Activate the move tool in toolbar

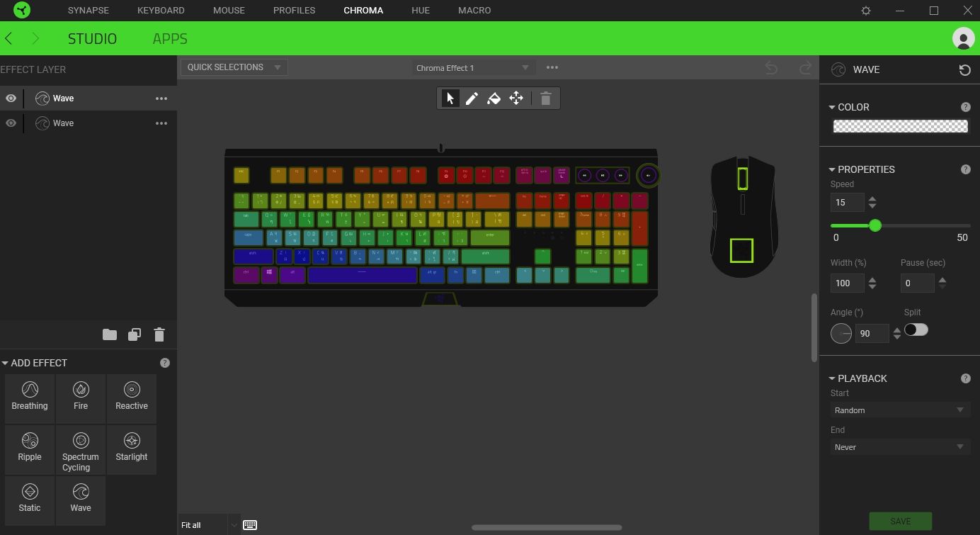pos(516,98)
